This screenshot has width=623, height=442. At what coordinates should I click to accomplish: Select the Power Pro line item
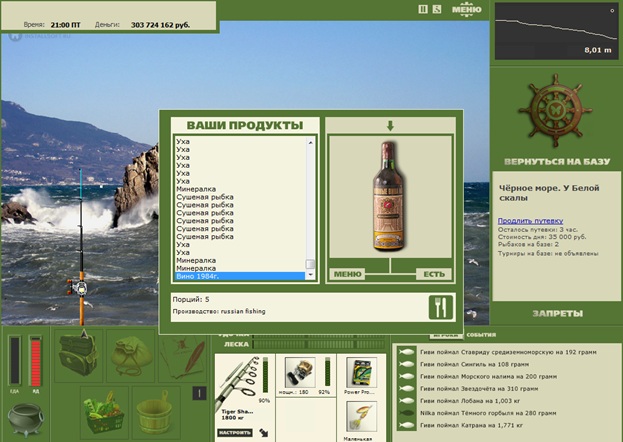pos(361,376)
